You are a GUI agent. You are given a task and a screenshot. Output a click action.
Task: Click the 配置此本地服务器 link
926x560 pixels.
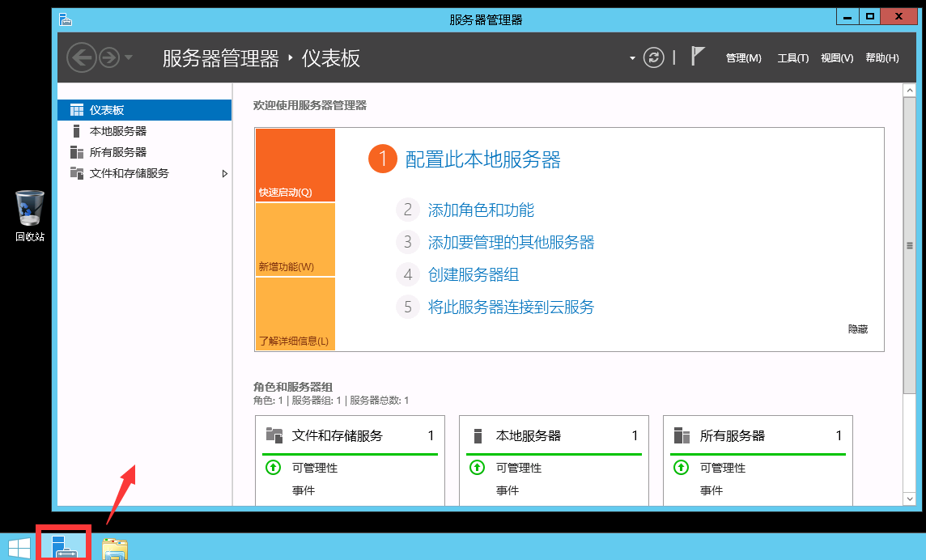point(482,159)
